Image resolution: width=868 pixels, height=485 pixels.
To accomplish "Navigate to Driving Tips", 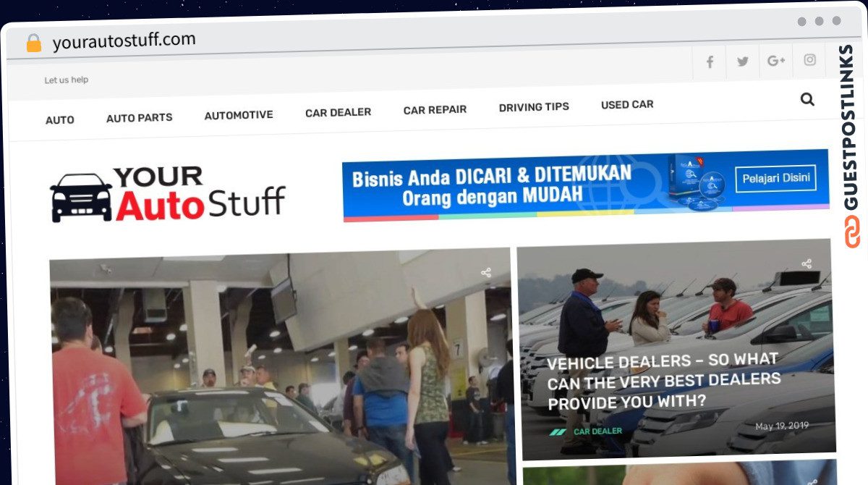I will pos(534,107).
